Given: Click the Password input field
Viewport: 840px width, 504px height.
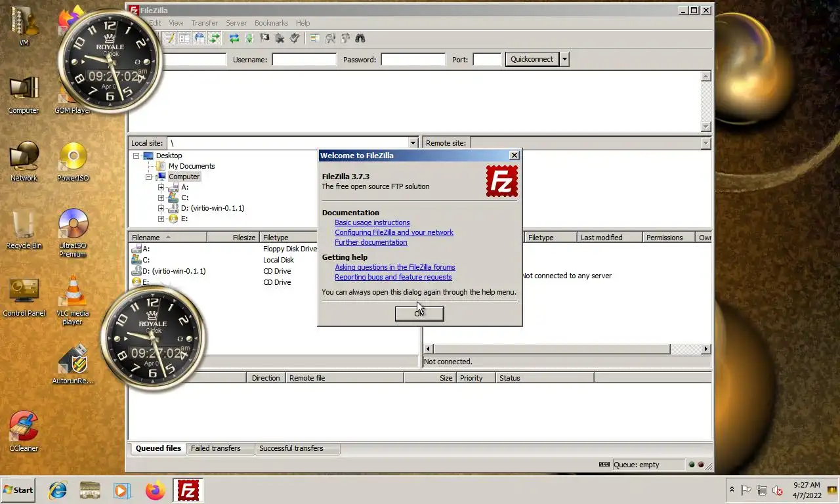Looking at the screenshot, I should (413, 59).
